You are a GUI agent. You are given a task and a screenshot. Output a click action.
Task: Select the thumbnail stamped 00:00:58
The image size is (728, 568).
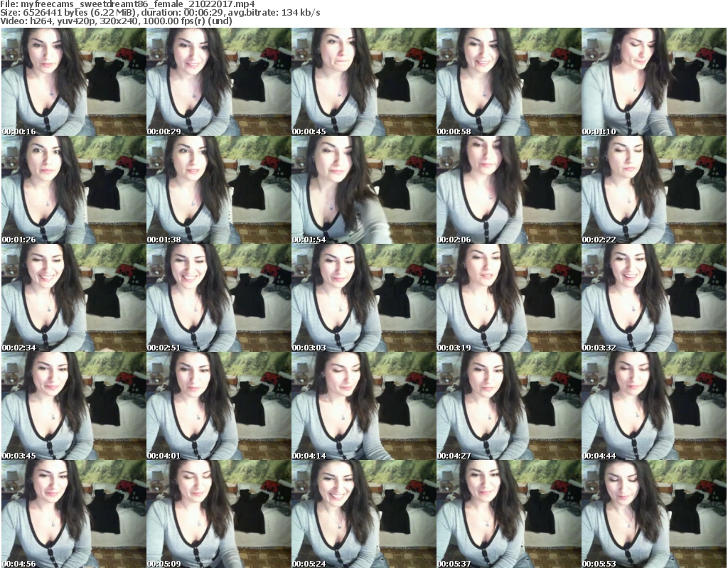(x=508, y=82)
